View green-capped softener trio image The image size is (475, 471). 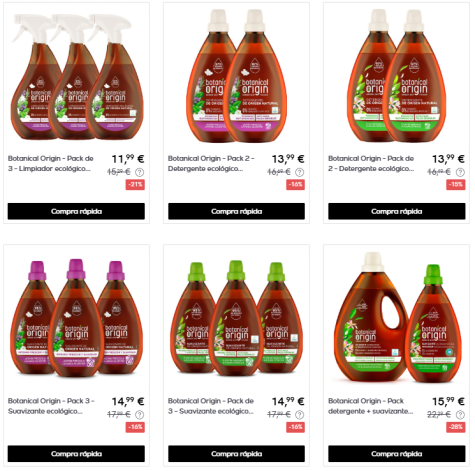coord(236,319)
